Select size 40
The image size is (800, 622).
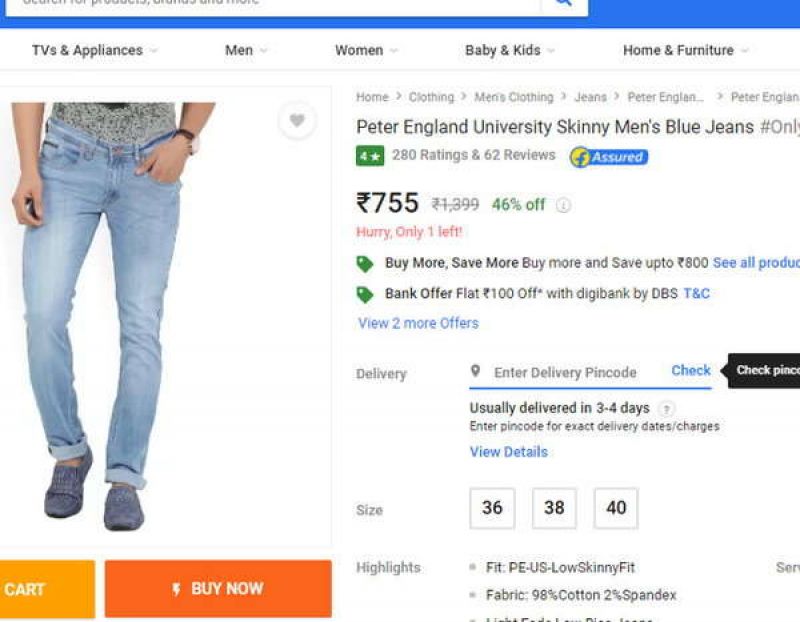pos(616,508)
